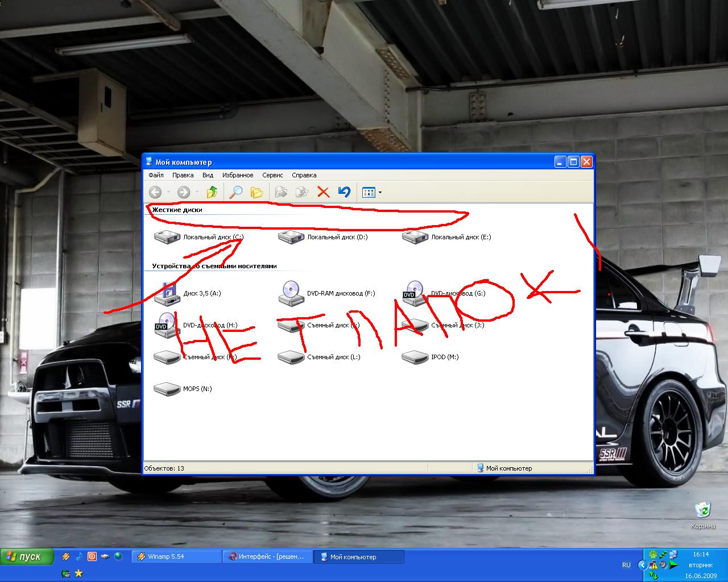
Task: Select the DVD-дисковод (H:) icon
Action: (167, 325)
